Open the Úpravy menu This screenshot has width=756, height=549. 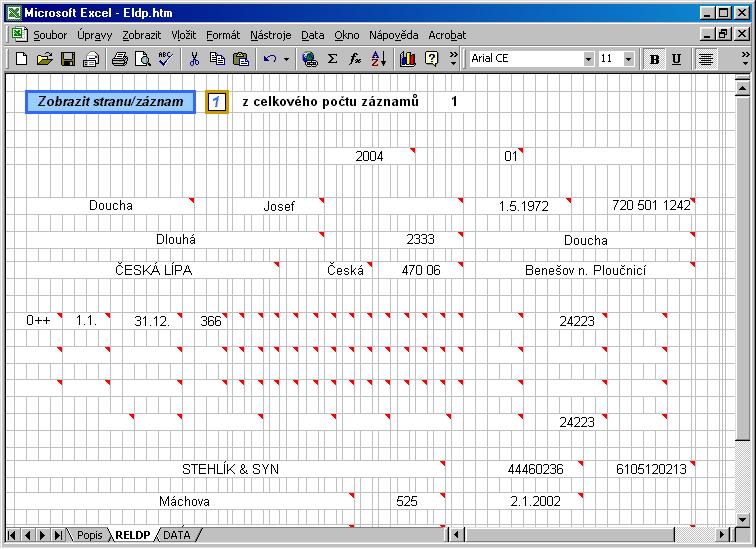pyautogui.click(x=94, y=35)
